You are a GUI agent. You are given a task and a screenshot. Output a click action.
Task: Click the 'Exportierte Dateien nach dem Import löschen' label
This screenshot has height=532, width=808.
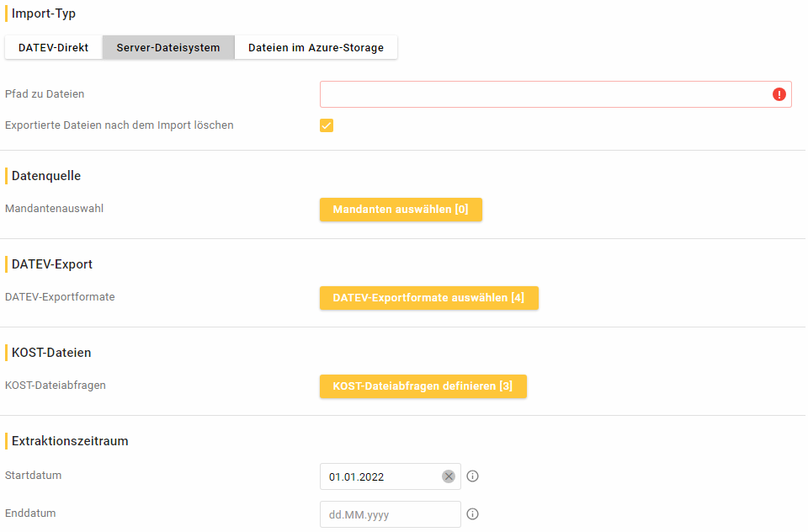120,125
